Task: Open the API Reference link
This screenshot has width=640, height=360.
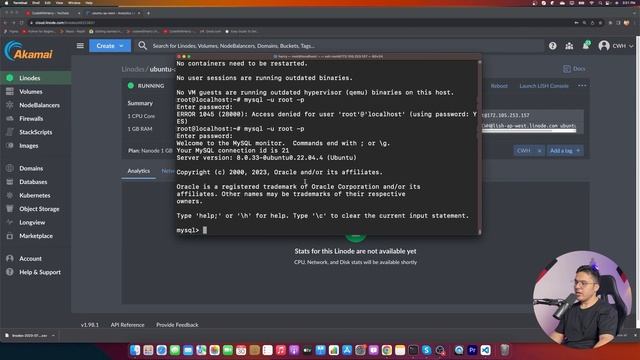Action: pos(127,325)
